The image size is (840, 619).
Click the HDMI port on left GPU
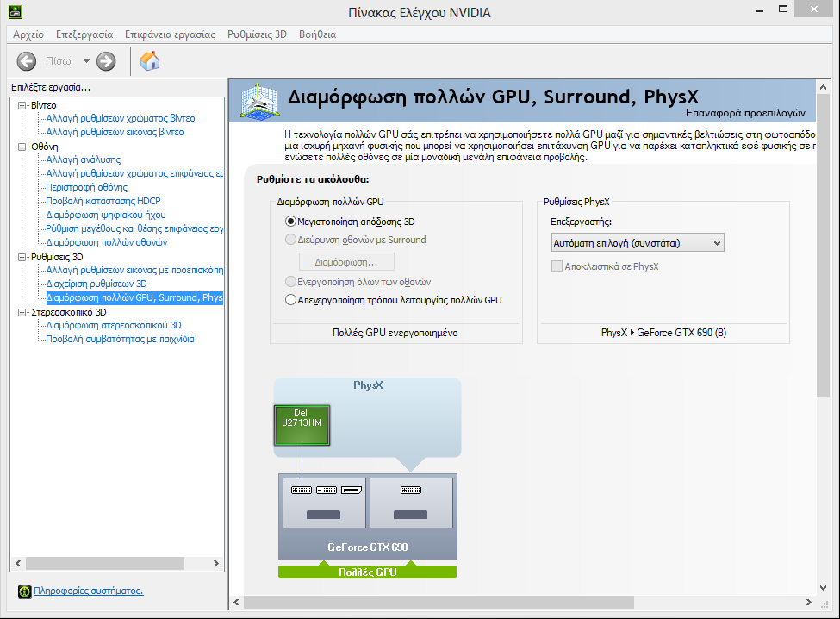[x=352, y=490]
